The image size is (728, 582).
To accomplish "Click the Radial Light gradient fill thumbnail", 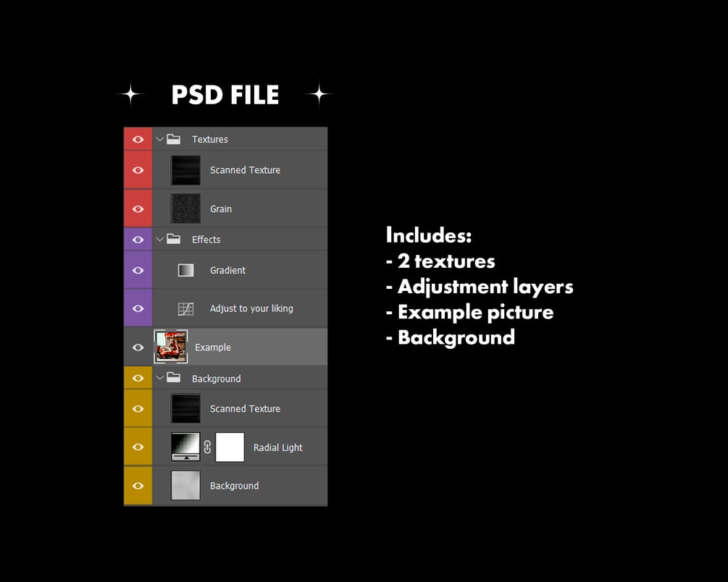I will [x=185, y=447].
